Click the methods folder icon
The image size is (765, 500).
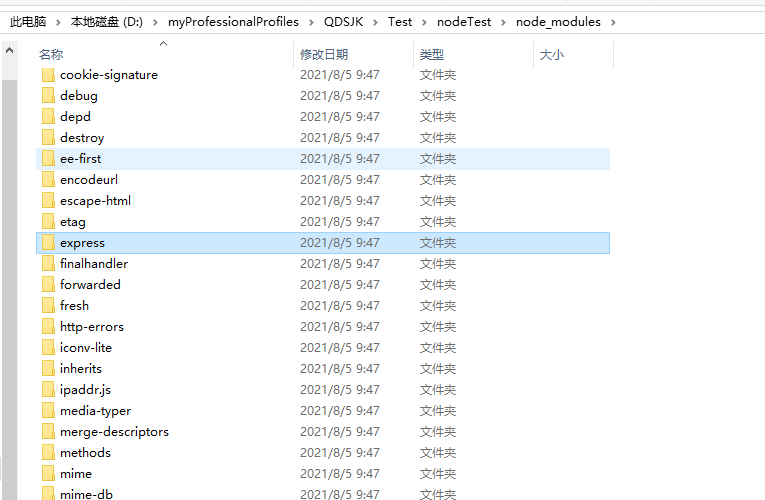[48, 452]
